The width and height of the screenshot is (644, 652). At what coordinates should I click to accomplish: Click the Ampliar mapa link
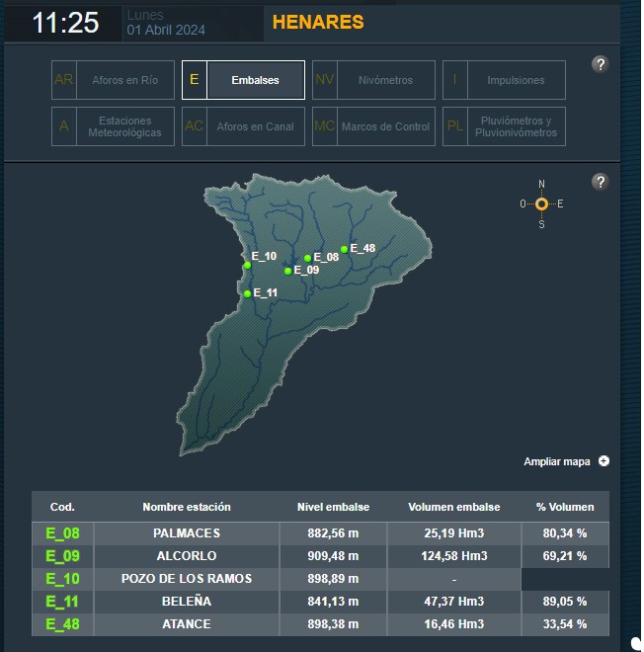click(x=557, y=461)
